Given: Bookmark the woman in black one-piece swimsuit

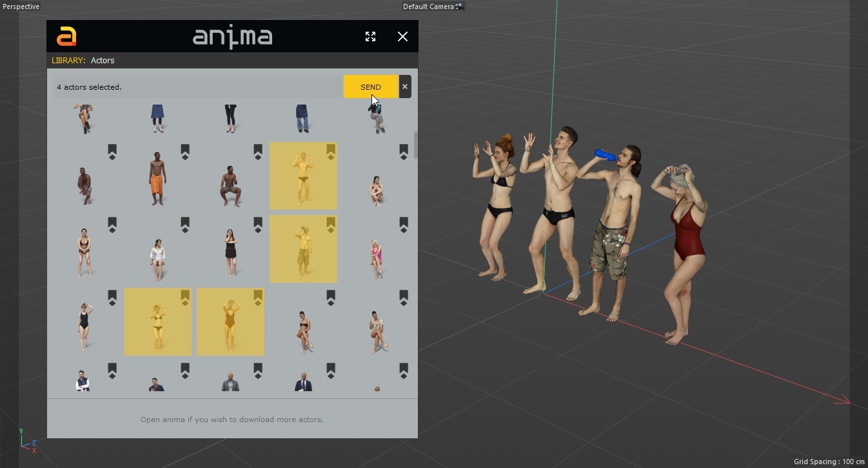Looking at the screenshot, I should pyautogui.click(x=112, y=298).
